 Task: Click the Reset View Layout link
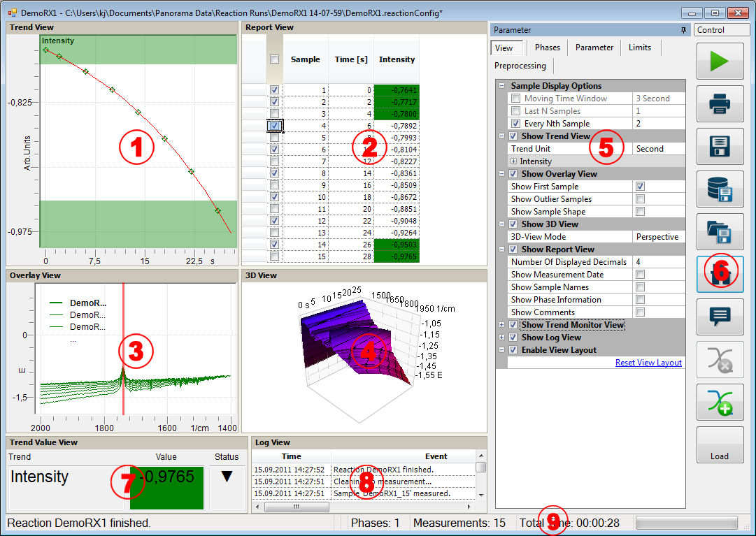648,363
